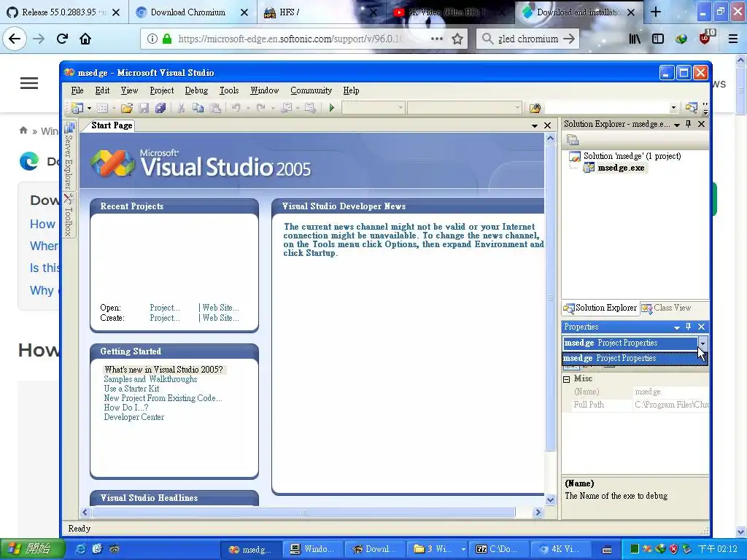Click the Save toolbar icon

[144, 108]
